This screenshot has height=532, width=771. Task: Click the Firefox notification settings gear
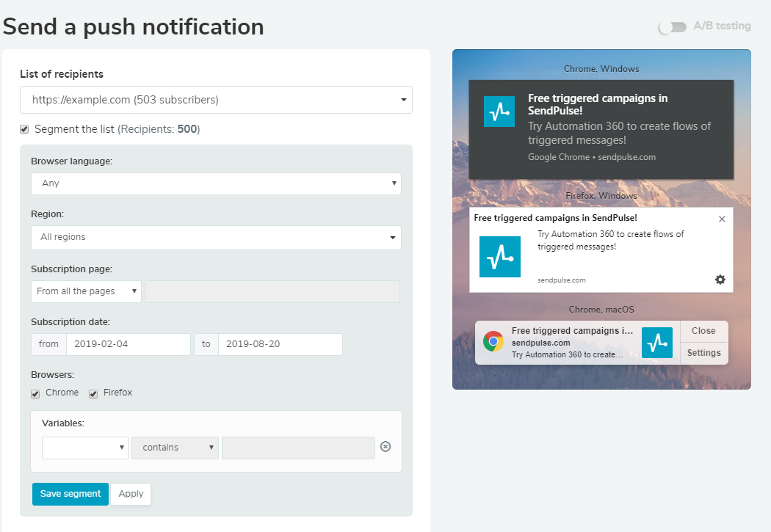(720, 280)
